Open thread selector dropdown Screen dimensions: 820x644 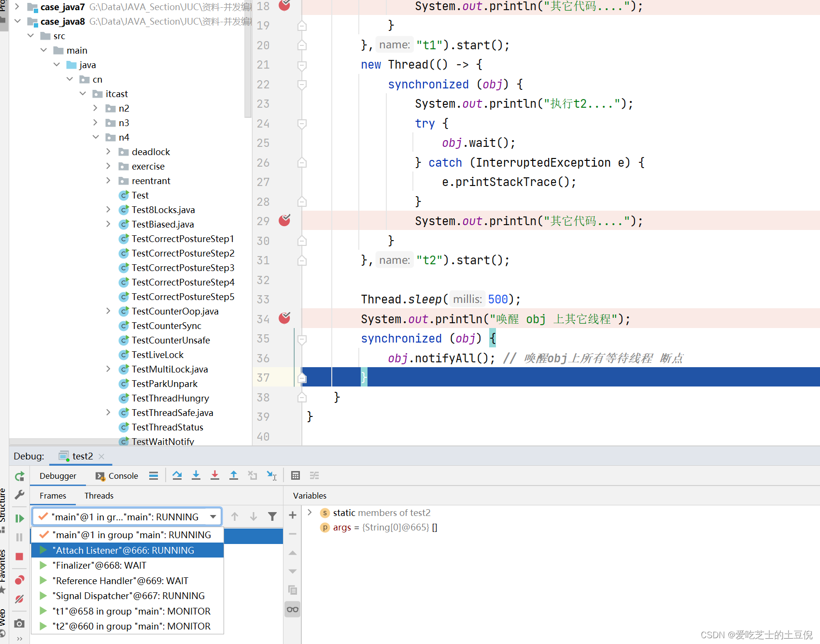[213, 517]
